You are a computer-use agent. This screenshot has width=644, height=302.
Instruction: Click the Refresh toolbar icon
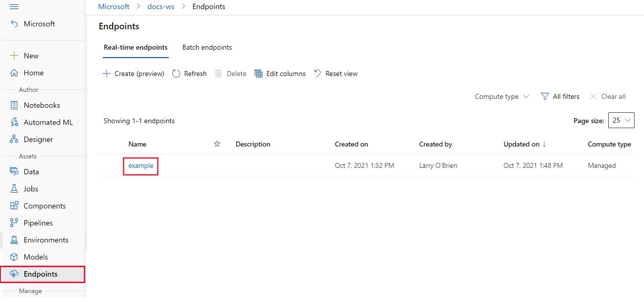(x=176, y=74)
